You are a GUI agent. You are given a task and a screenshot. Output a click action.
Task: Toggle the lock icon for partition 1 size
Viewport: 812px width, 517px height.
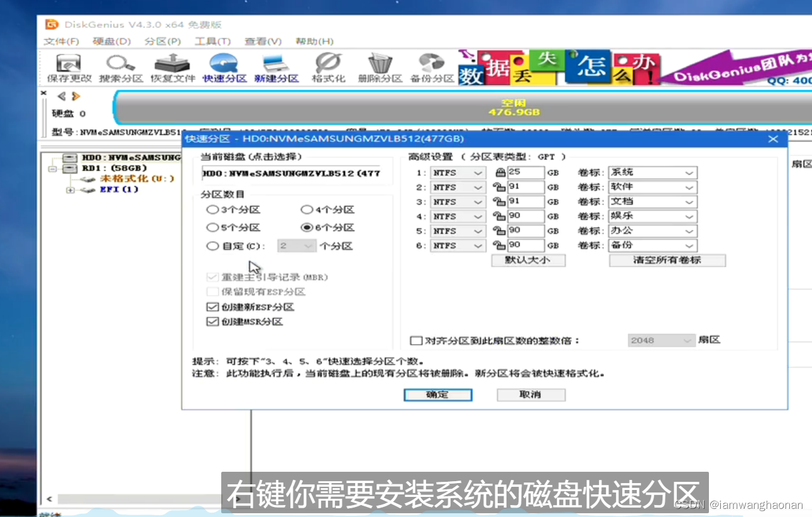500,172
